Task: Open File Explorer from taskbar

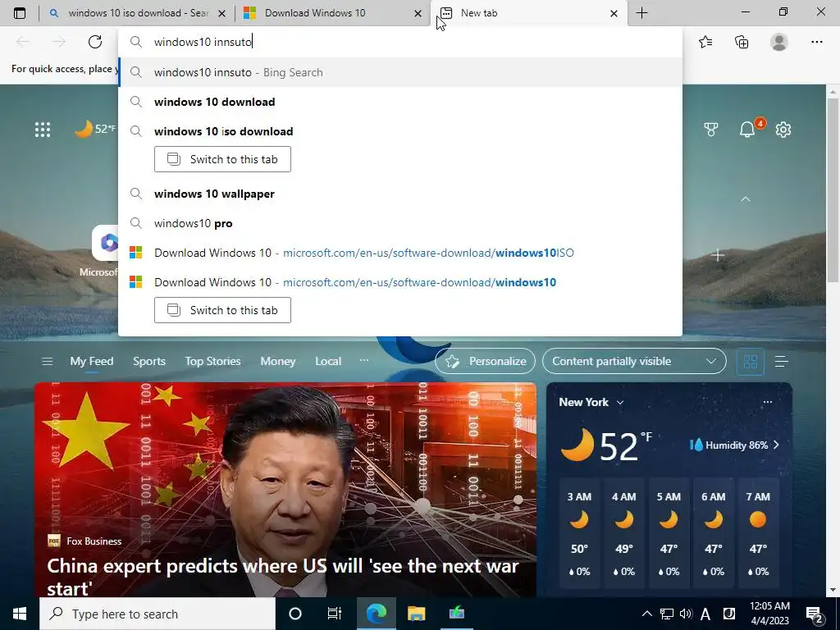Action: (416, 614)
